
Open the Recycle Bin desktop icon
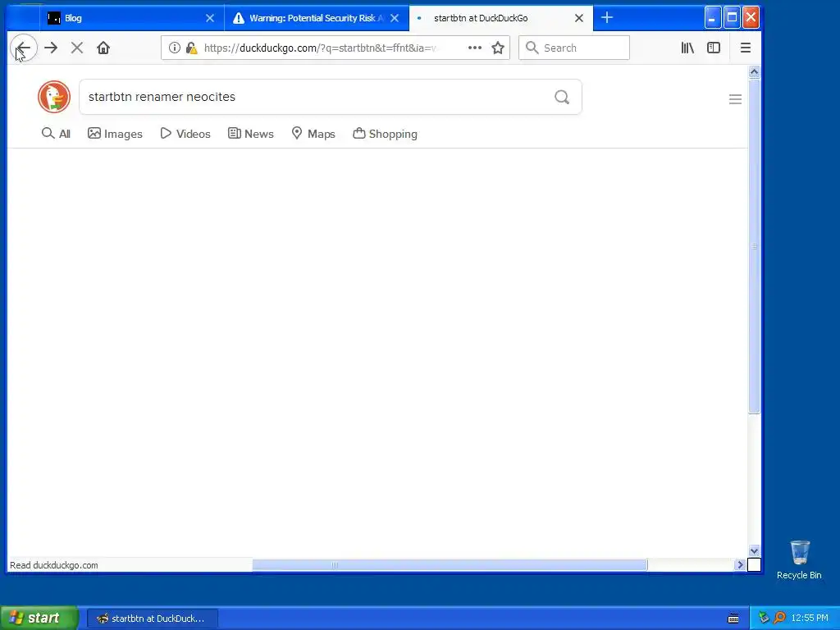799,559
